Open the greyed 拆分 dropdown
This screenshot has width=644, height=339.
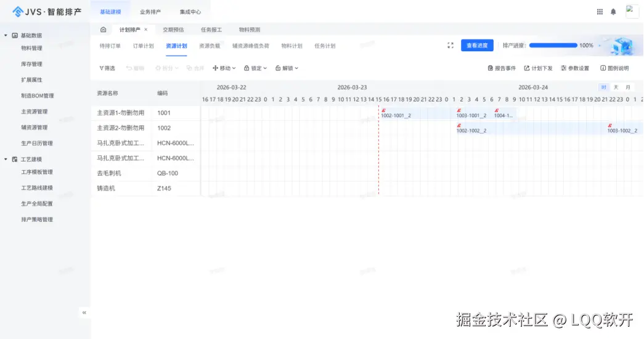166,68
